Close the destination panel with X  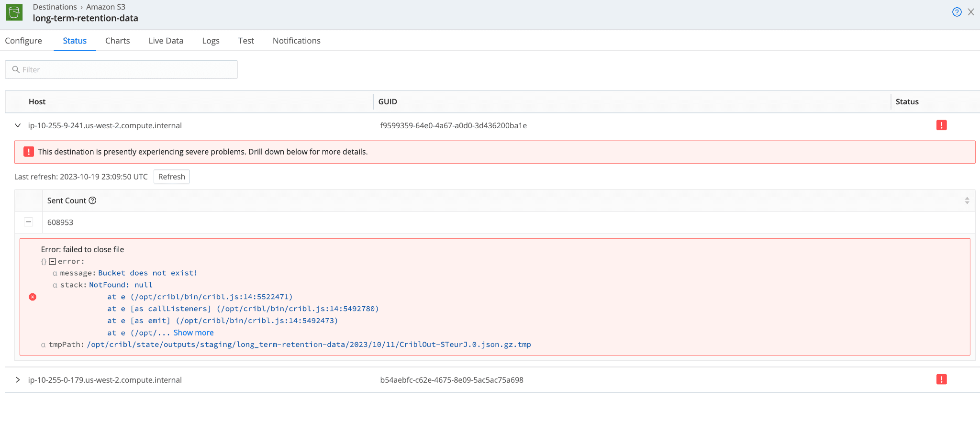971,12
